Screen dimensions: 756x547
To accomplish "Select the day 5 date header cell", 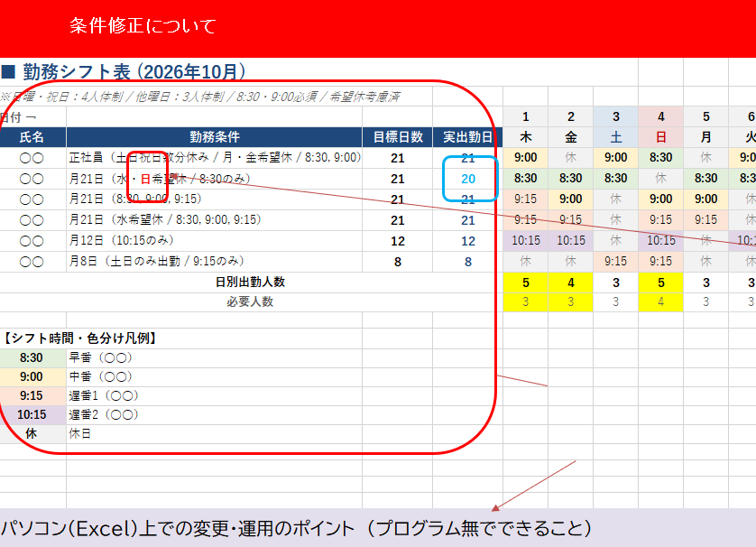I will coord(705,116).
